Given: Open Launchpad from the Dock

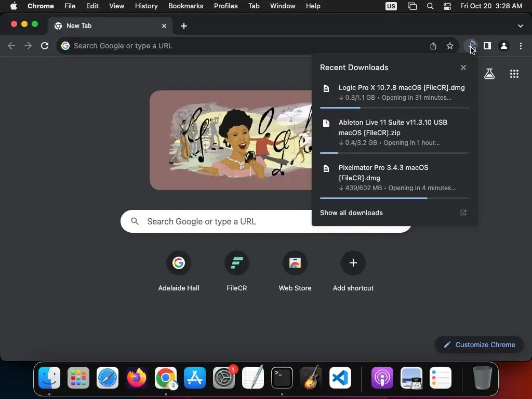Looking at the screenshot, I should (78, 378).
